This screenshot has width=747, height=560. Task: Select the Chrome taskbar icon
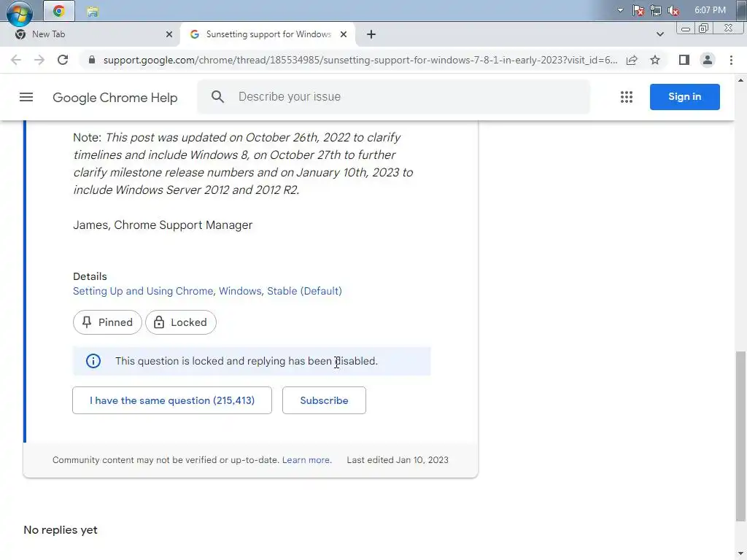[x=59, y=11]
